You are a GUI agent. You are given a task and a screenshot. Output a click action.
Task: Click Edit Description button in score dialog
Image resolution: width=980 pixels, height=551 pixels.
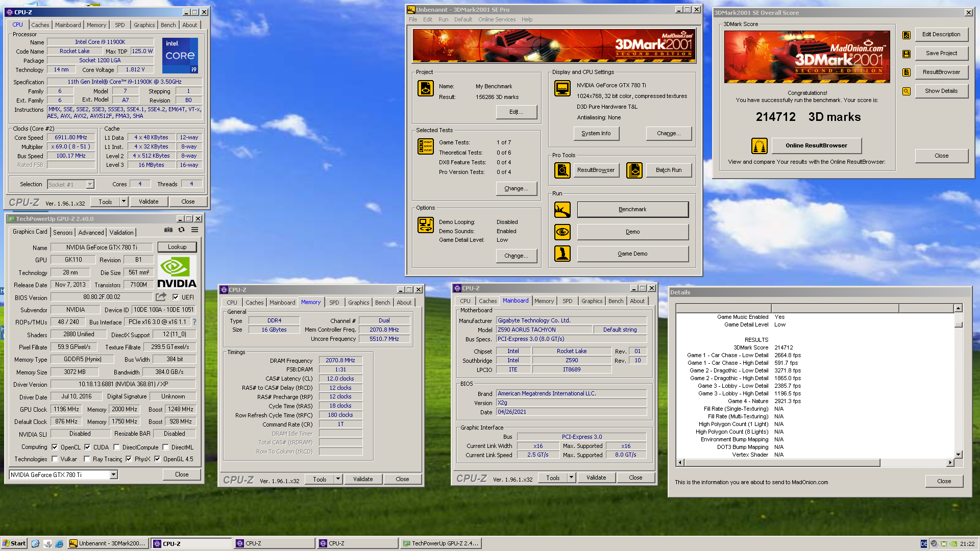click(941, 35)
